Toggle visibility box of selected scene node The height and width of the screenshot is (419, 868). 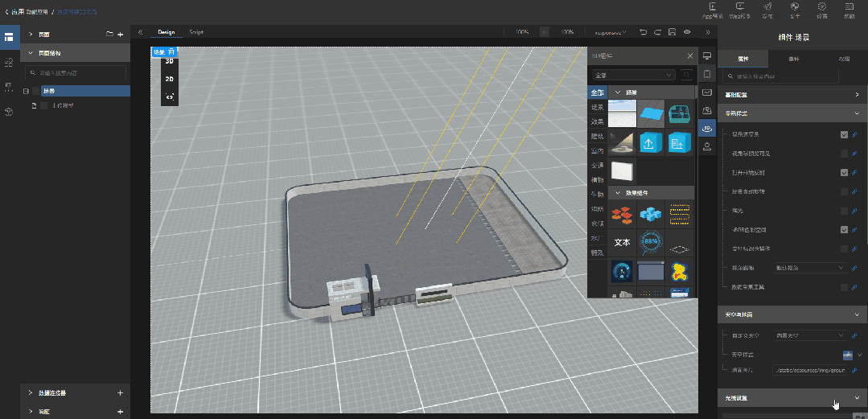(x=36, y=91)
